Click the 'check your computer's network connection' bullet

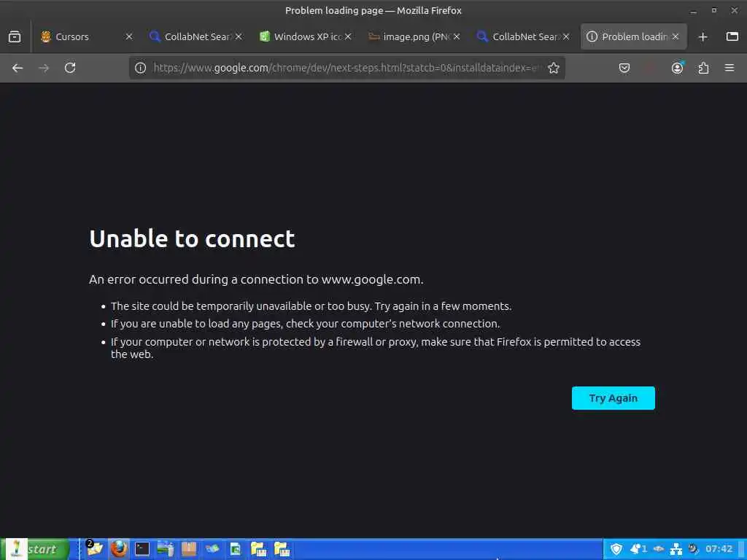tap(306, 324)
